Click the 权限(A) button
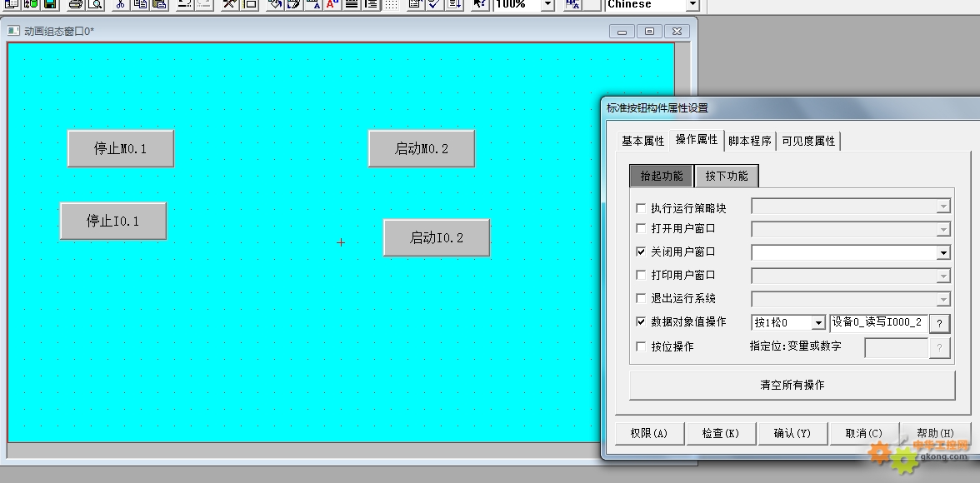Image resolution: width=980 pixels, height=483 pixels. [x=648, y=434]
